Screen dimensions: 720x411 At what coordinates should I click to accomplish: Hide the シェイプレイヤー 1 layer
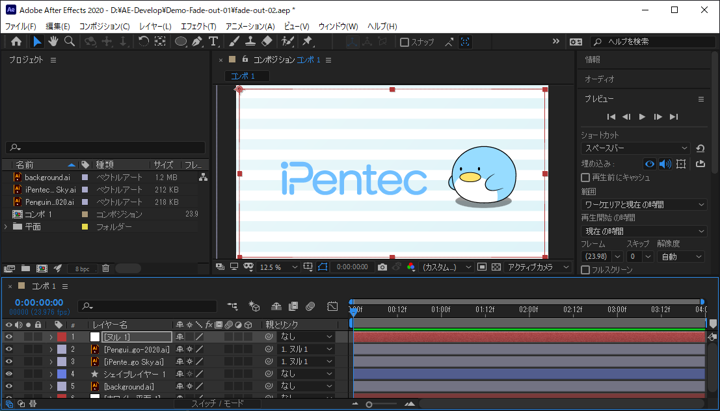pyautogui.click(x=9, y=374)
